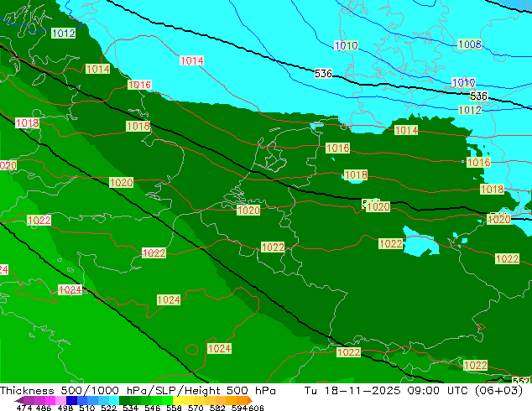This screenshot has width=532, height=411.
Task: Click legend value 606
Action: (x=256, y=408)
